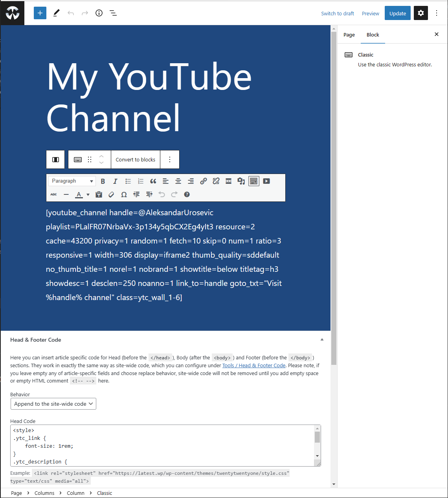Clear formatting with the eraser icon
The height and width of the screenshot is (498, 448).
click(112, 194)
